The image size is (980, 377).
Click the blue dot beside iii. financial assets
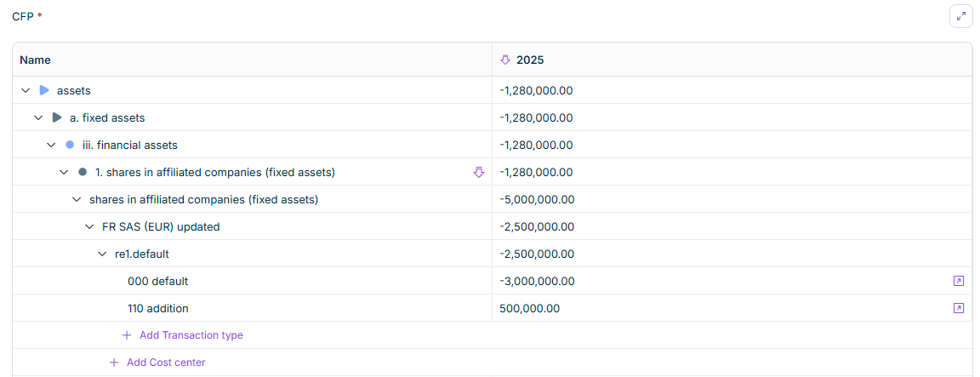pos(70,145)
